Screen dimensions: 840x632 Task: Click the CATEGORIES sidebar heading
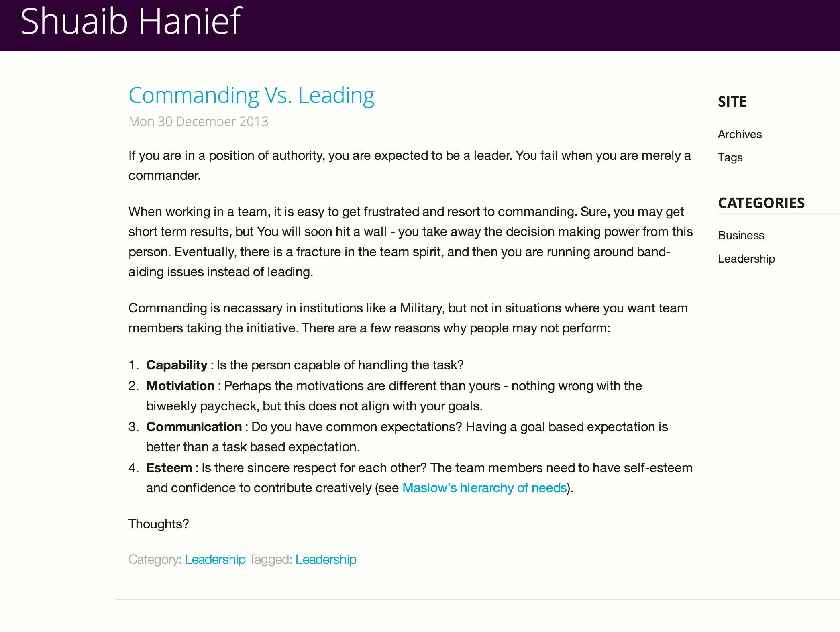[x=761, y=203]
